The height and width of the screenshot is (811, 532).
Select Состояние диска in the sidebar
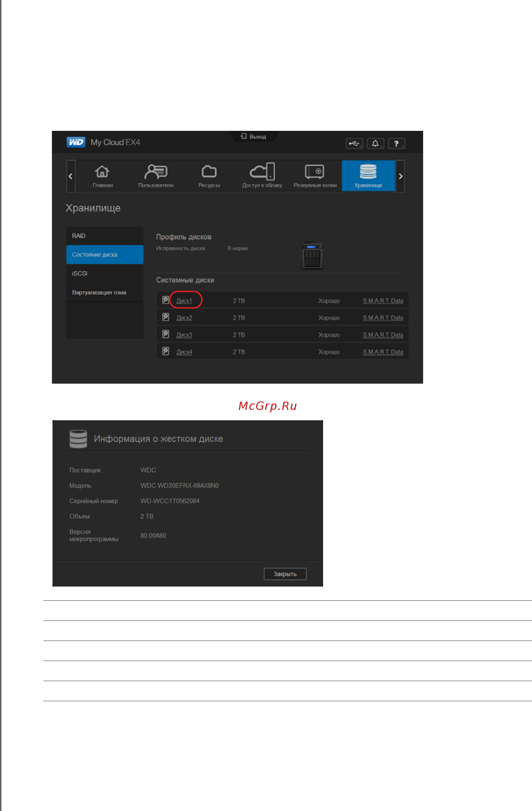pyautogui.click(x=105, y=255)
